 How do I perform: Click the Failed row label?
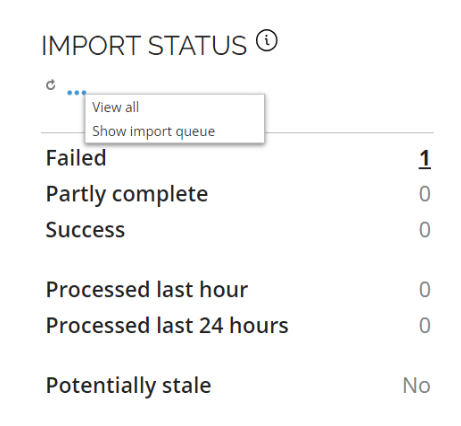tap(76, 158)
